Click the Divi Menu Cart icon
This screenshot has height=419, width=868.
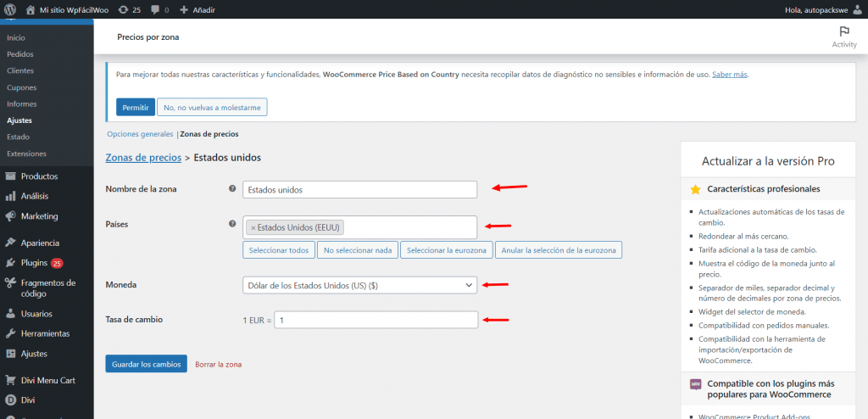tap(10, 380)
